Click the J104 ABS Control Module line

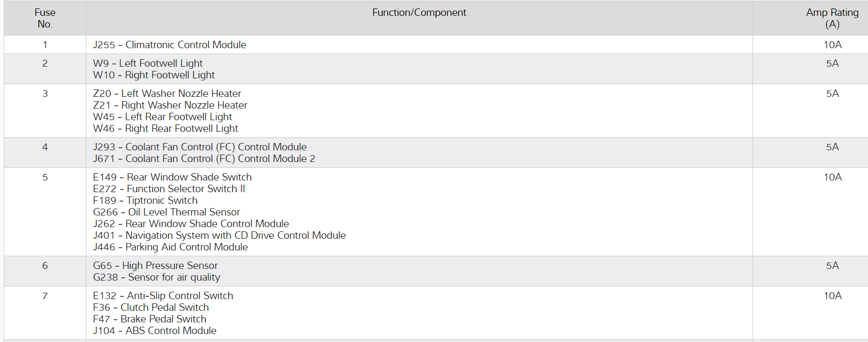click(155, 331)
